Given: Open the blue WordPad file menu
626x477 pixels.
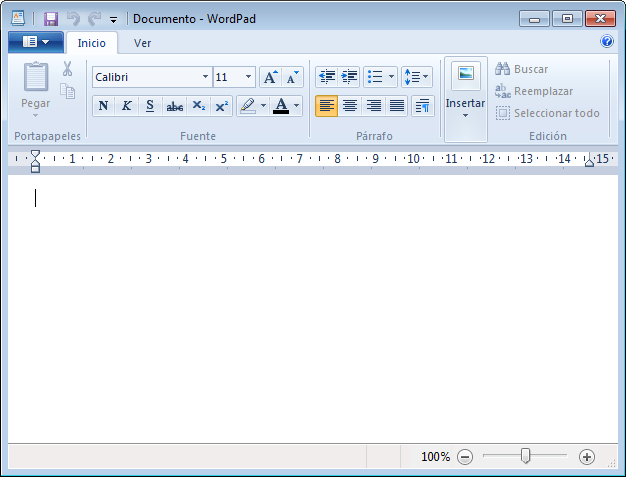Looking at the screenshot, I should pyautogui.click(x=35, y=42).
